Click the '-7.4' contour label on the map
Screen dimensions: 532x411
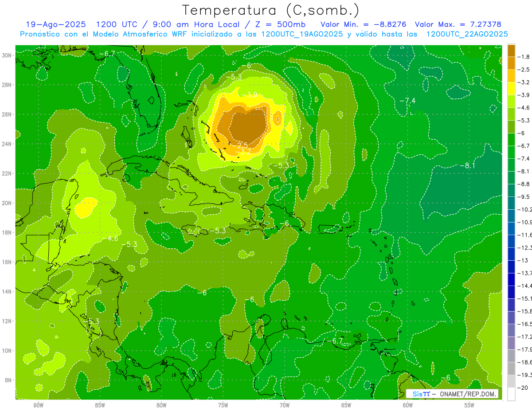[x=407, y=101]
